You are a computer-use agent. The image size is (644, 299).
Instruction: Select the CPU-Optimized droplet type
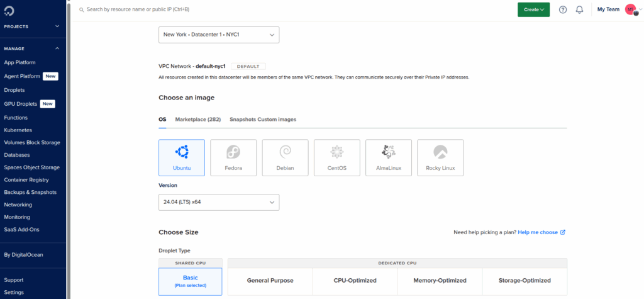tap(355, 281)
